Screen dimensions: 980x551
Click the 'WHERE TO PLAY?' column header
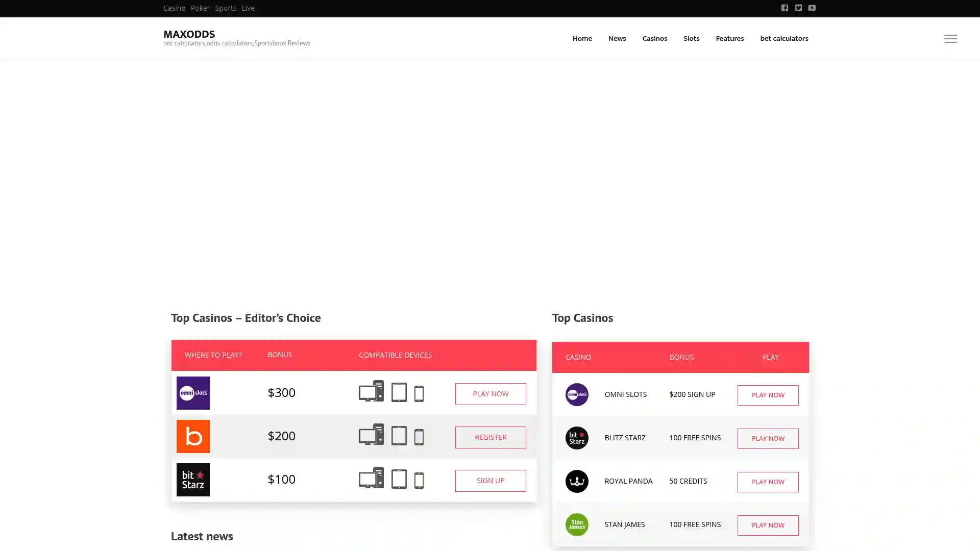pyautogui.click(x=213, y=355)
